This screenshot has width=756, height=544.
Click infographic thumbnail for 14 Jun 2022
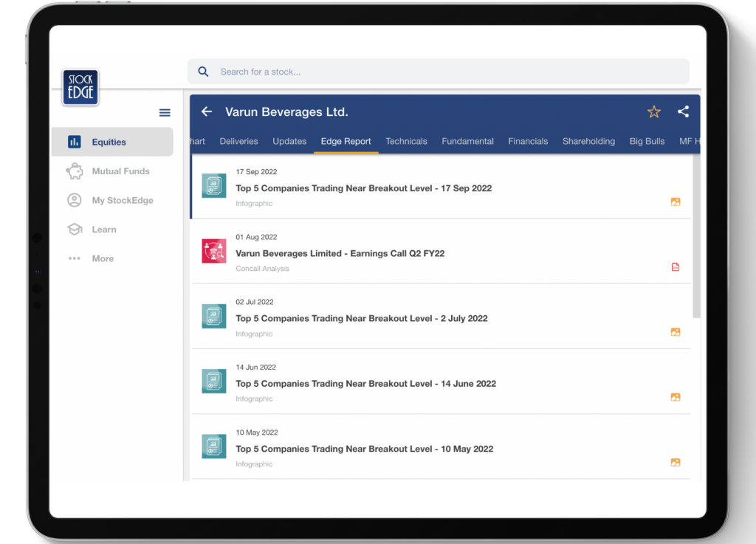(x=214, y=381)
